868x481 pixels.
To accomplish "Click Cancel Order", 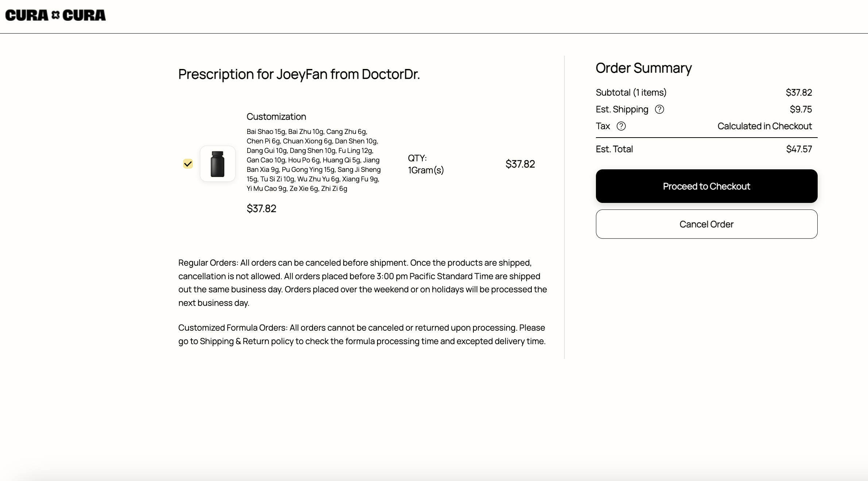I will pyautogui.click(x=706, y=224).
